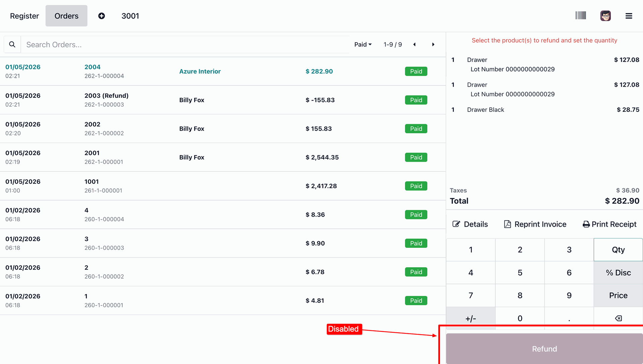643x364 pixels.
Task: Focus the Search Orders field
Action: point(184,45)
